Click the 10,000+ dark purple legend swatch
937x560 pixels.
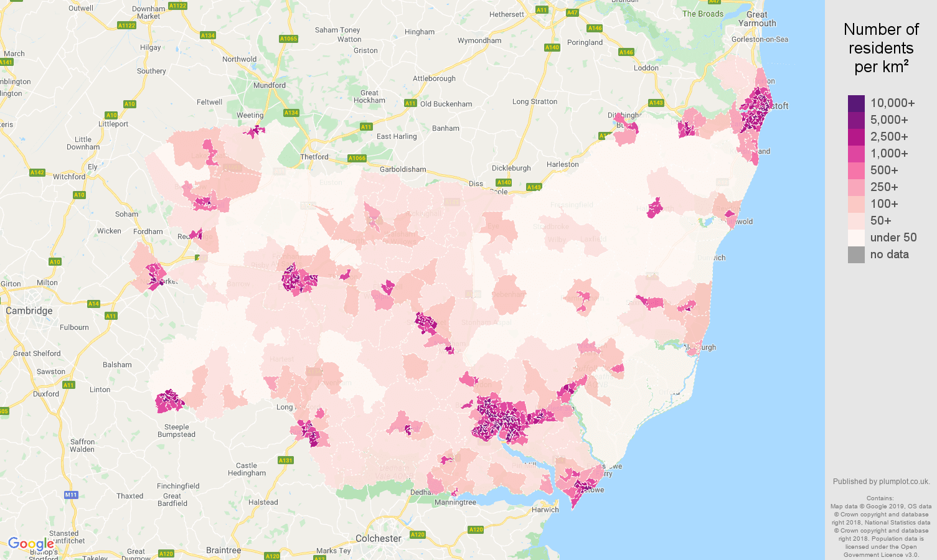pos(856,103)
